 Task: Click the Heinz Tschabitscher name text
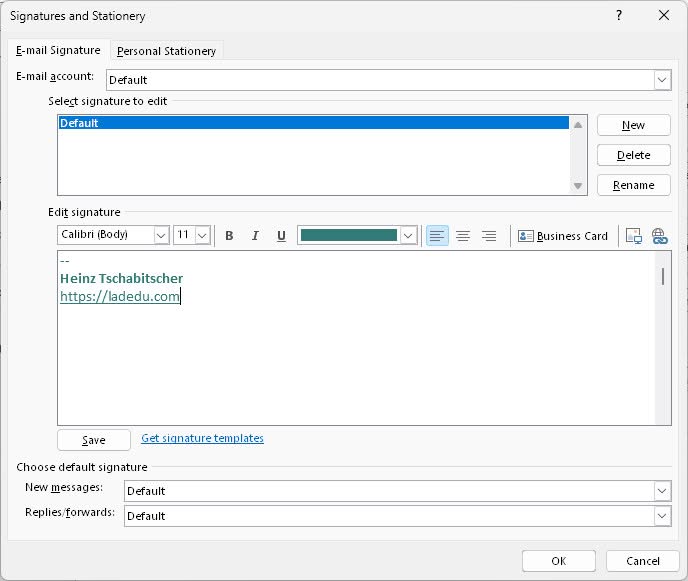[122, 278]
